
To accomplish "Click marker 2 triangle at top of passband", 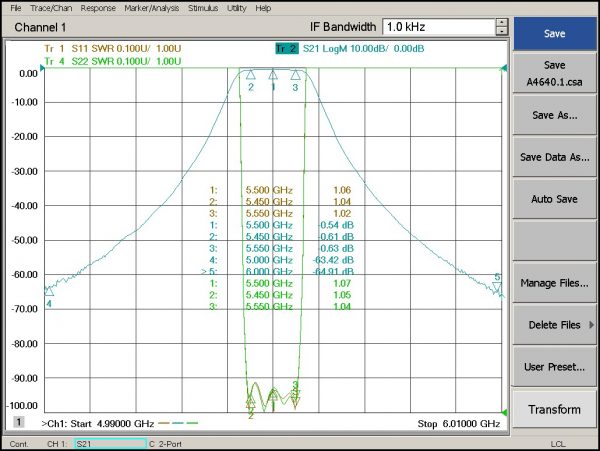I will (251, 75).
